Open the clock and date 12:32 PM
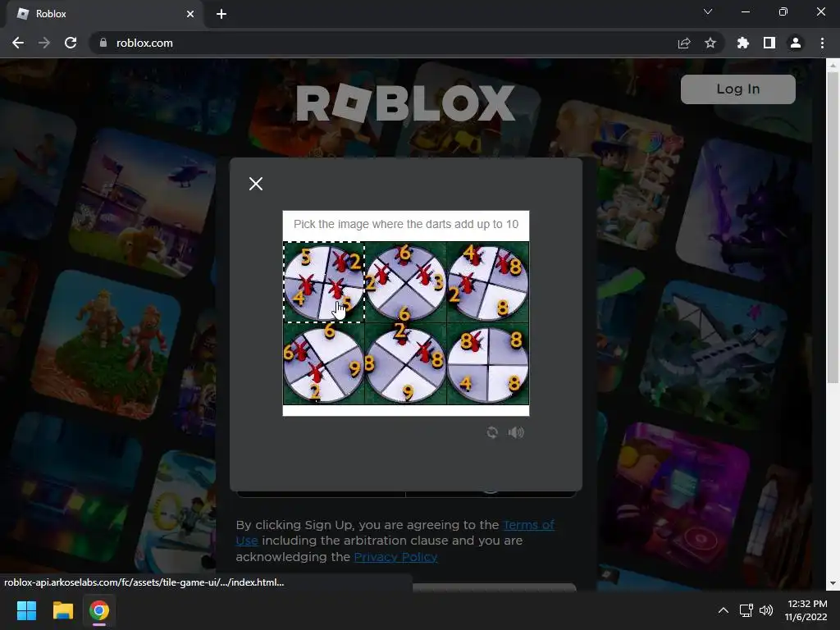The height and width of the screenshot is (630, 840). (x=806, y=610)
